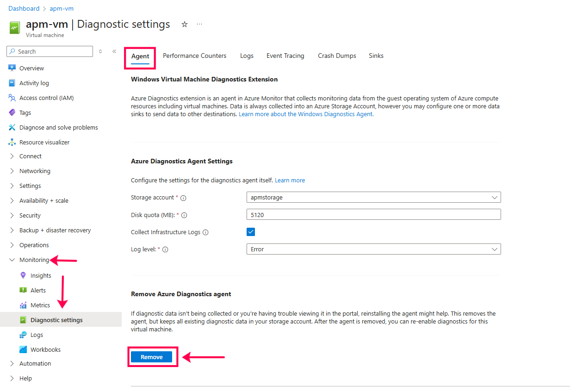
Task: Collapse the Monitoring section
Action: [x=12, y=260]
